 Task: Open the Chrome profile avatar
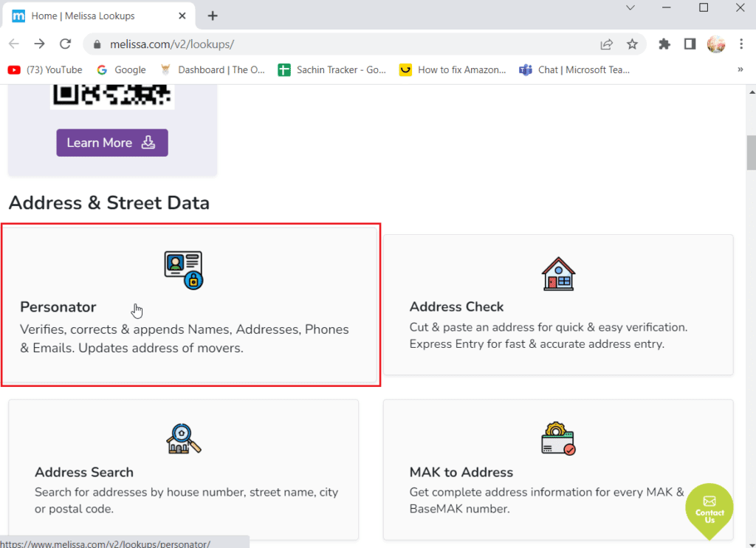pos(716,44)
